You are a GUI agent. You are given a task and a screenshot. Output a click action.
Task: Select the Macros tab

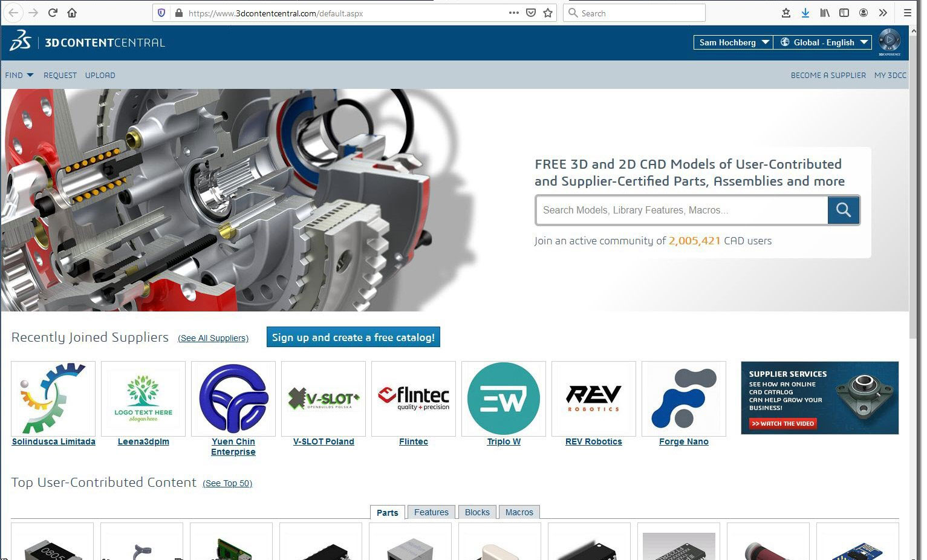pos(519,512)
